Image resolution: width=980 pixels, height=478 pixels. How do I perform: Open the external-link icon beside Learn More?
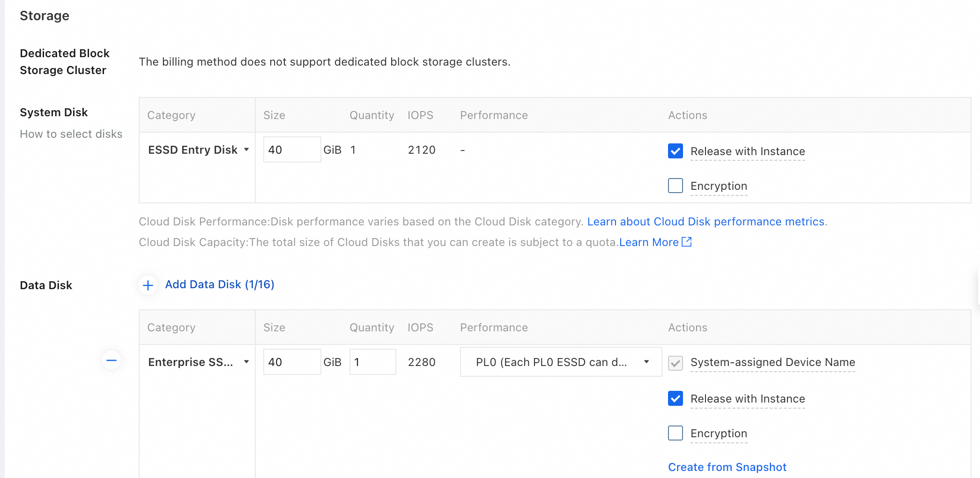click(687, 242)
